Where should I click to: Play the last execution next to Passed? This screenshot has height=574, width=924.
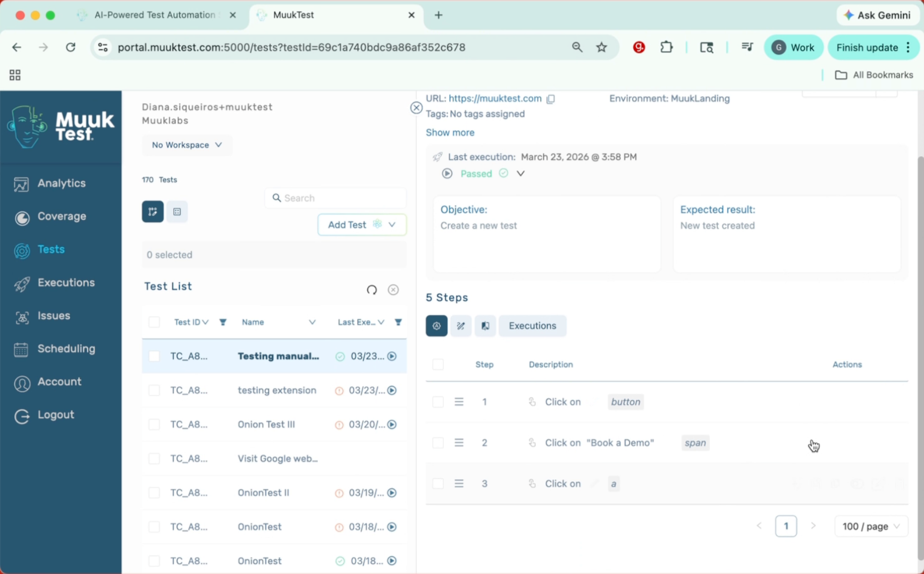click(447, 173)
